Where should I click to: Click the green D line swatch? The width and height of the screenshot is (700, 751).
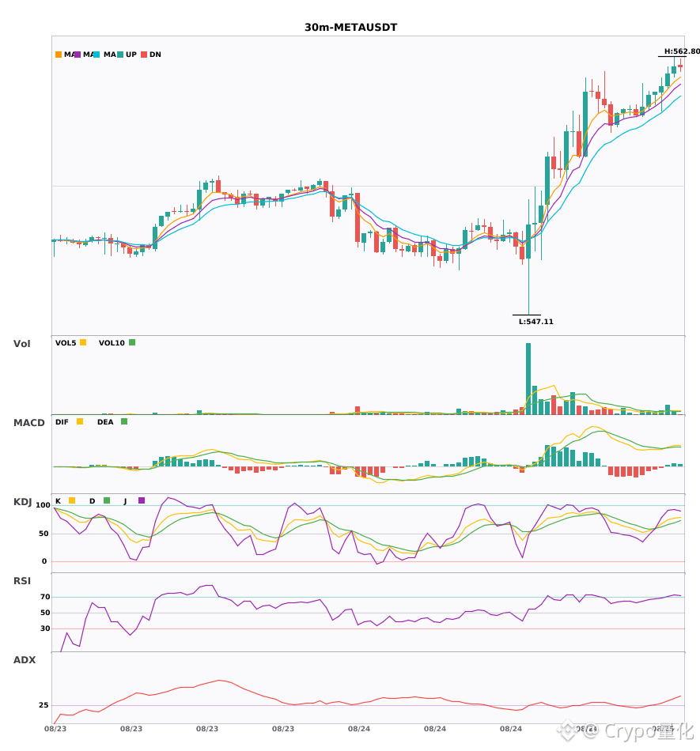coord(107,500)
